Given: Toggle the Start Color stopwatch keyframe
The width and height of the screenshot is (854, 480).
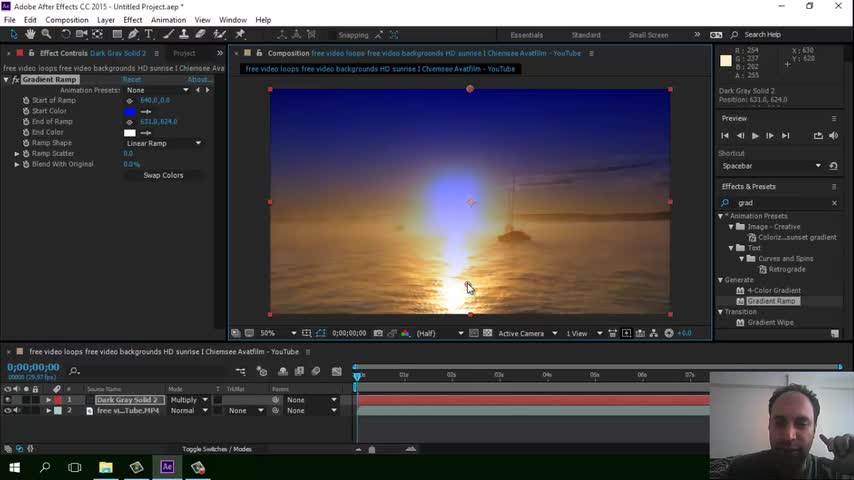Looking at the screenshot, I should coord(26,111).
